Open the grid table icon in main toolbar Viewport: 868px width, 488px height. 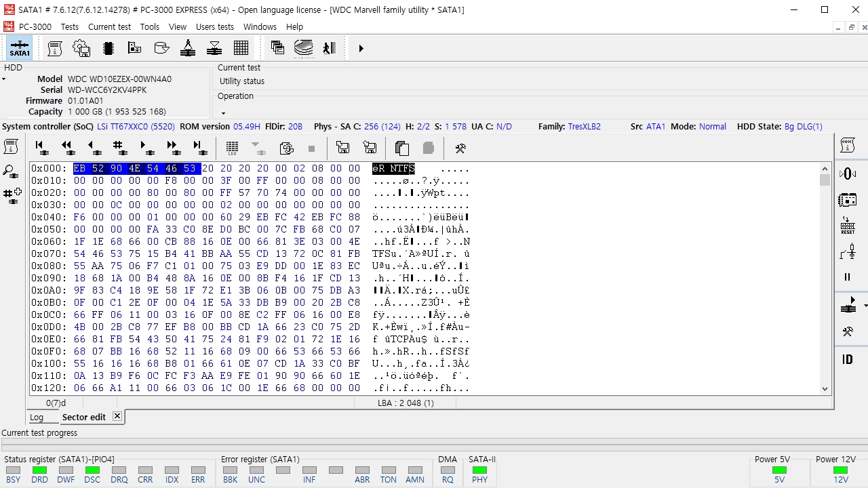point(241,48)
